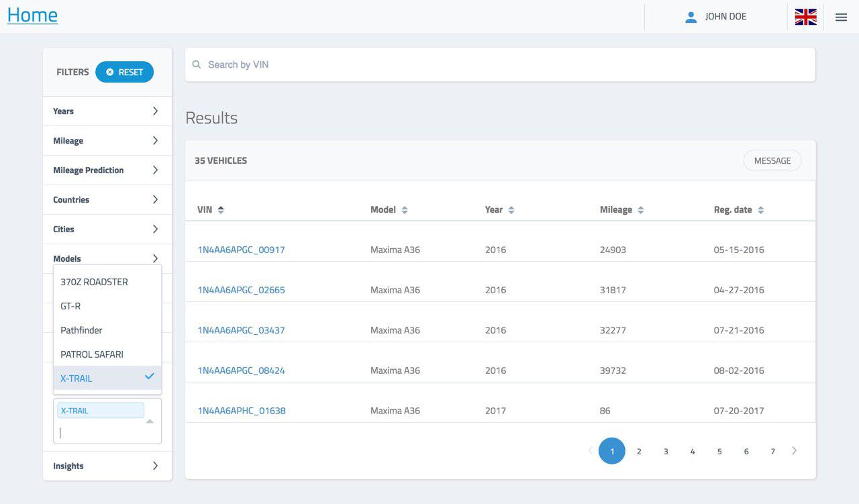Toggle the model dropdown caret arrow
This screenshot has height=504, width=859.
tap(150, 421)
